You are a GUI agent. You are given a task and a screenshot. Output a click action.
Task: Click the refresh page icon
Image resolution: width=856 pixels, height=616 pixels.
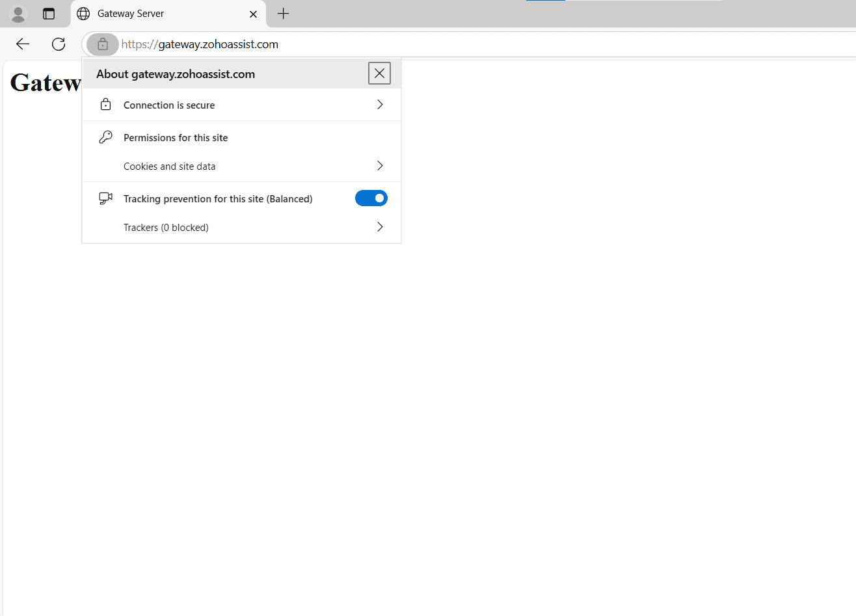coord(58,44)
